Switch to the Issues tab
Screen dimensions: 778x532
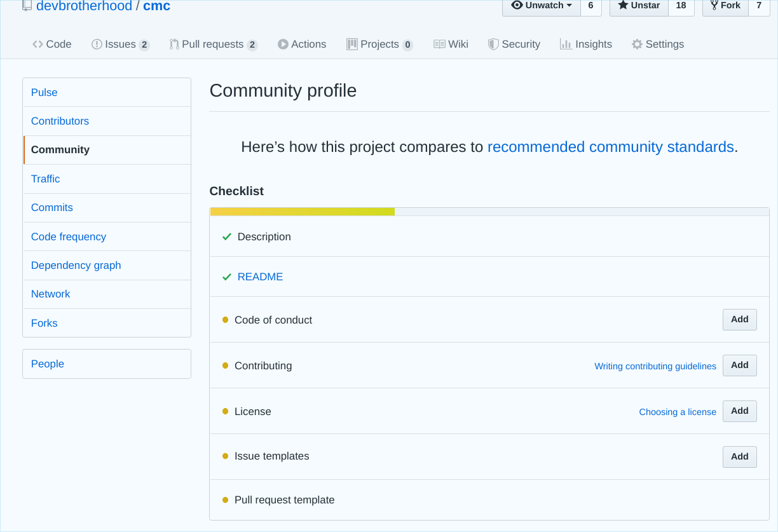pos(121,44)
